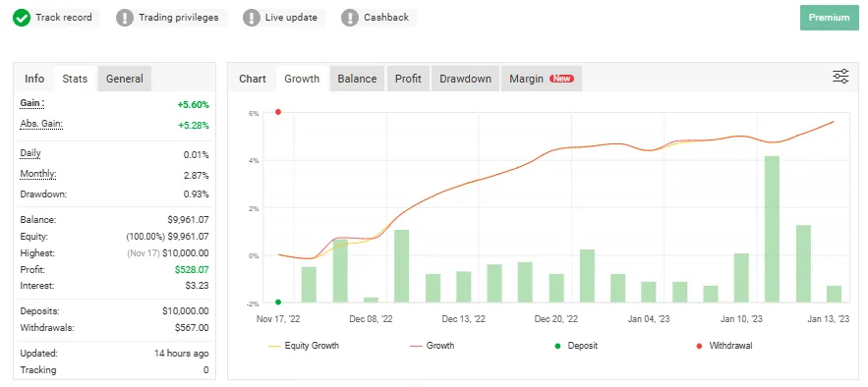This screenshot has height=387, width=868.
Task: Click the tallest green bar in chart
Action: pos(772,229)
